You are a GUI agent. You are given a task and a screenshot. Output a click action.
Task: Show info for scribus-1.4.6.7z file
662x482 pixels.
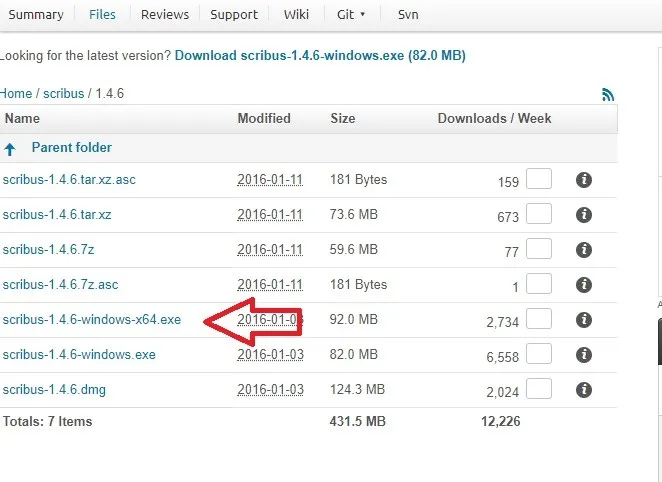[x=583, y=250]
